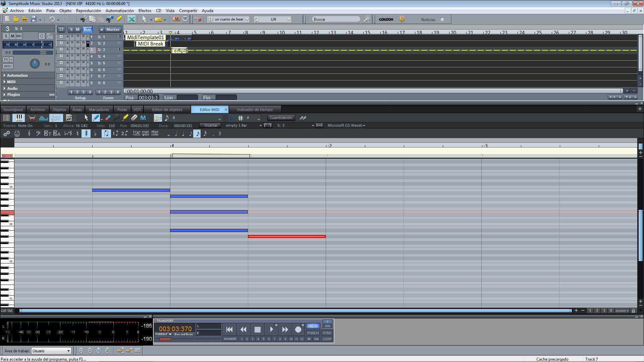The width and height of the screenshot is (644, 362).
Task: Arm record on track 5
Action: click(83, 62)
